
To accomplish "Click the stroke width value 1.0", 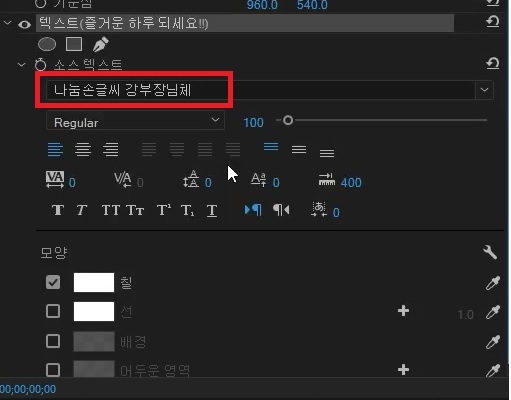I will pyautogui.click(x=465, y=315).
